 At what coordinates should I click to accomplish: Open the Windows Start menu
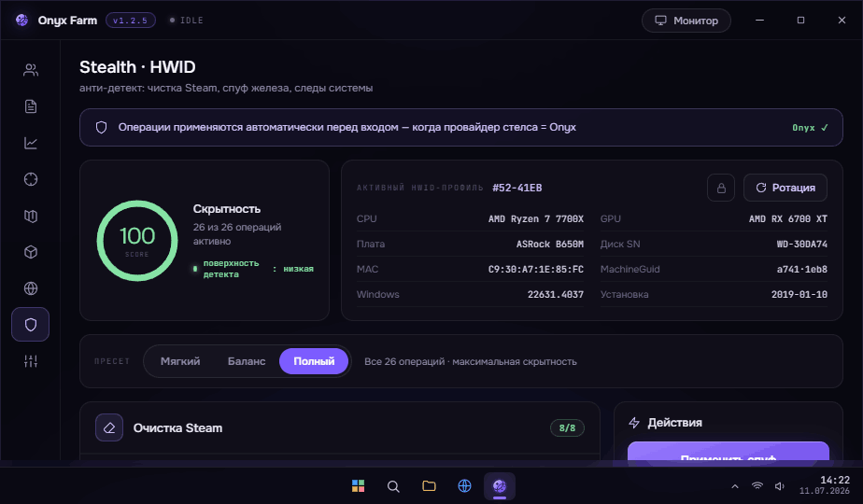click(x=359, y=486)
